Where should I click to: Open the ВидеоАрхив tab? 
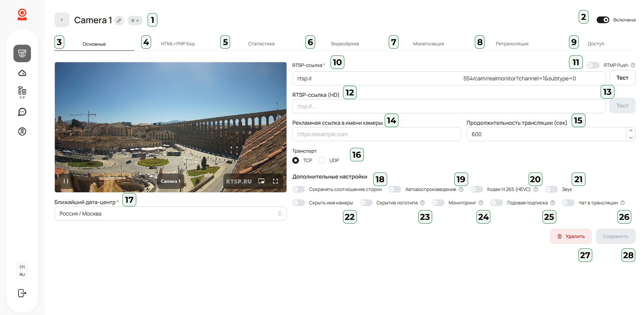click(x=345, y=44)
